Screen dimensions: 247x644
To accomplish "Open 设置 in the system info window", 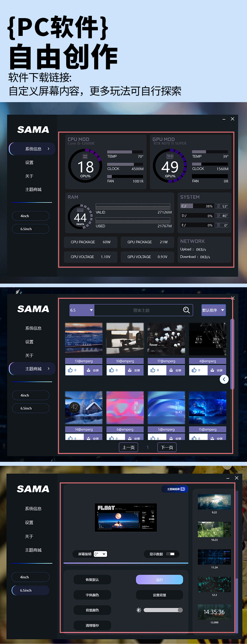I will click(x=29, y=162).
